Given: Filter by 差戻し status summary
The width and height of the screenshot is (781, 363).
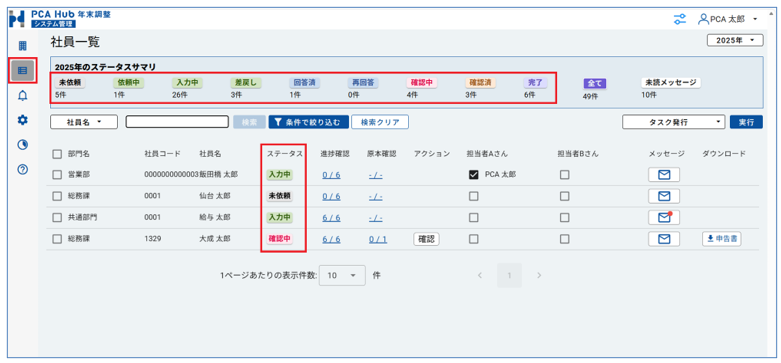Looking at the screenshot, I should pos(246,83).
